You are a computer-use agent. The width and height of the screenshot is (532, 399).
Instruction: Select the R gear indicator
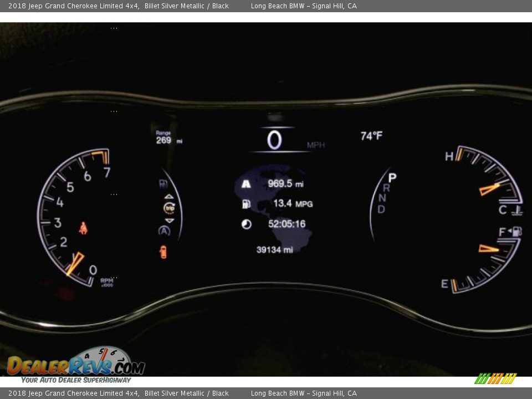(386, 188)
